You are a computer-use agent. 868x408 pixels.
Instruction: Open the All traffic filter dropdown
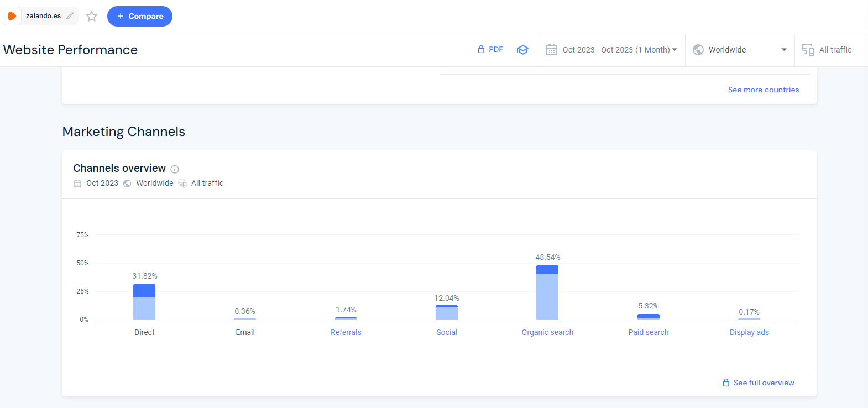[x=835, y=50]
